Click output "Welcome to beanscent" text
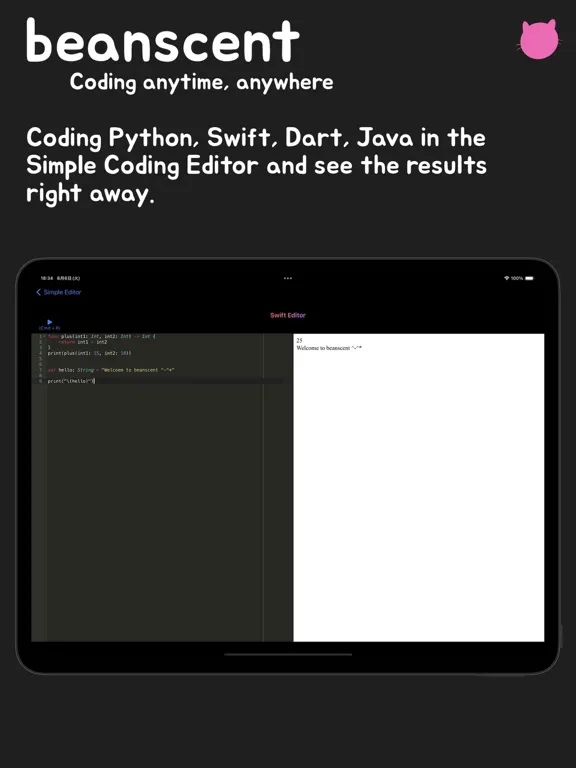This screenshot has width=576, height=768. 323,348
